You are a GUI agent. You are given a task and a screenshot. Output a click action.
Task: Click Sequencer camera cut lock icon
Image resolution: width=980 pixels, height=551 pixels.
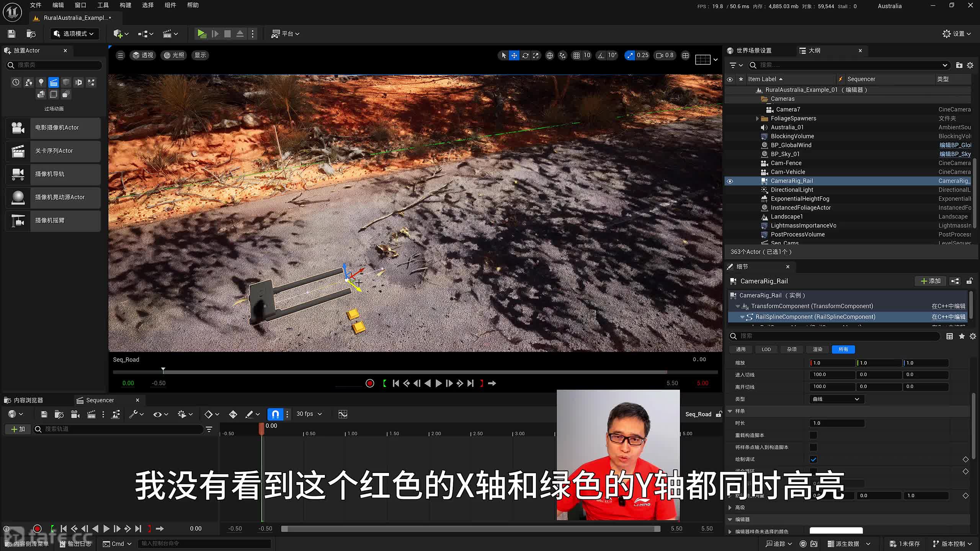pos(719,414)
